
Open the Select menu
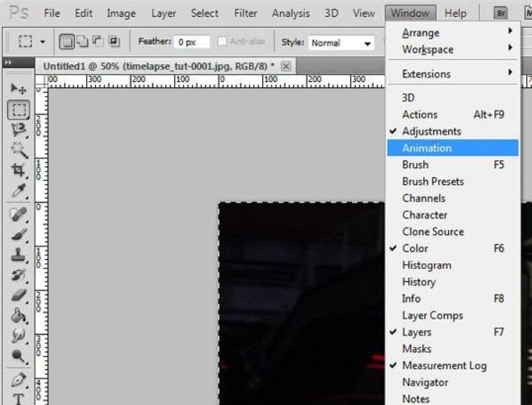[205, 14]
